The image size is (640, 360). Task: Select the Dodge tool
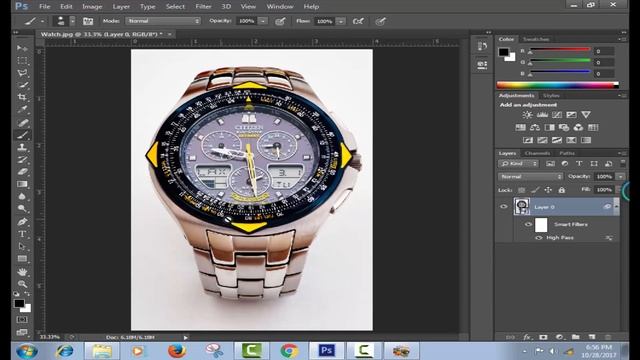[x=22, y=209]
